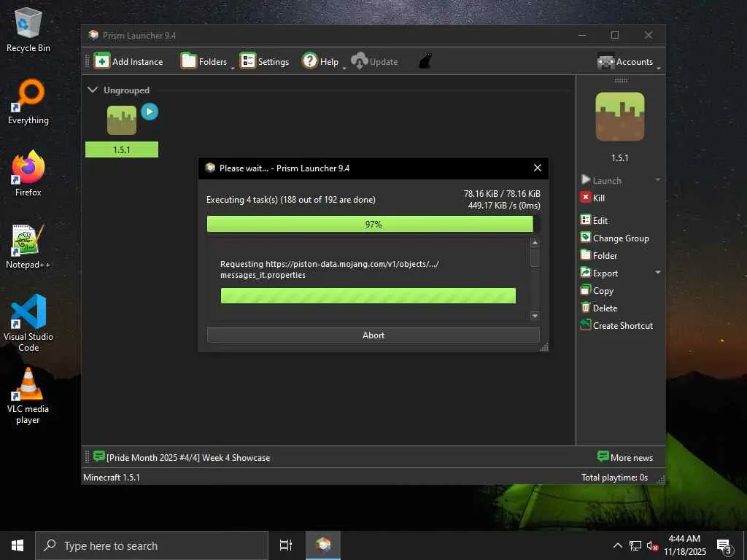Screen dimensions: 747x560
Task: Click the dialog resize grip corner
Action: point(544,348)
